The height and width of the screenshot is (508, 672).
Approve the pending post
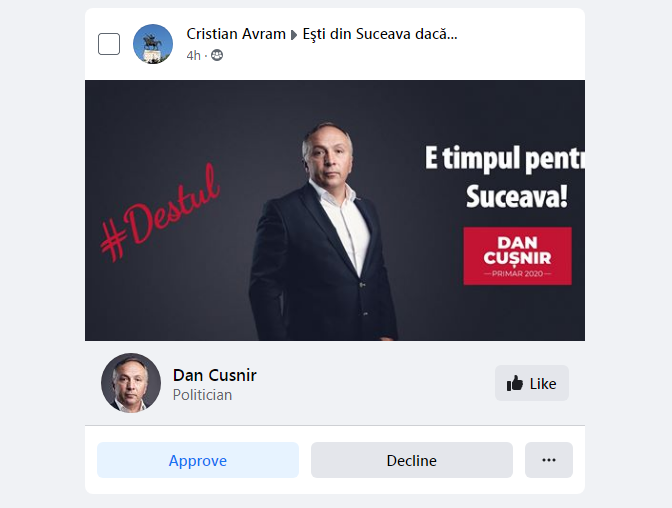pos(198,460)
